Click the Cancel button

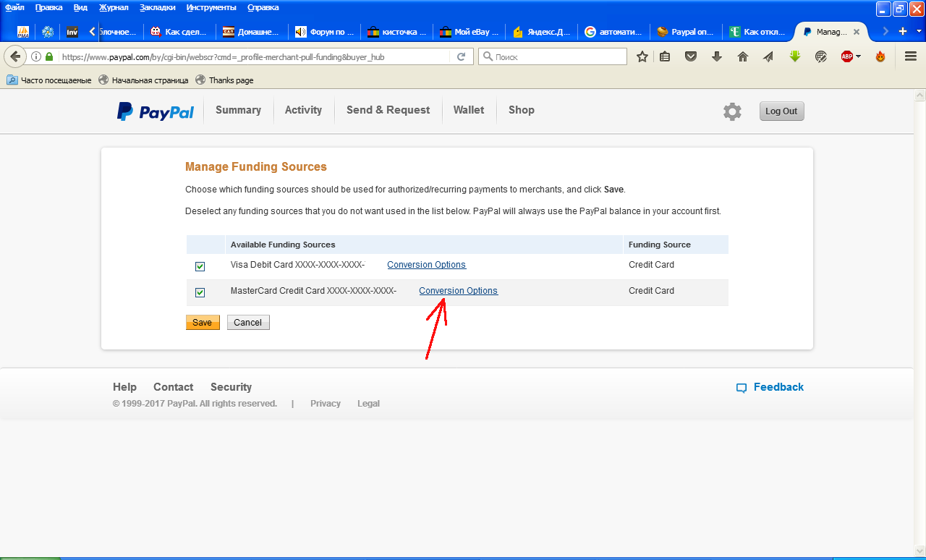(248, 323)
